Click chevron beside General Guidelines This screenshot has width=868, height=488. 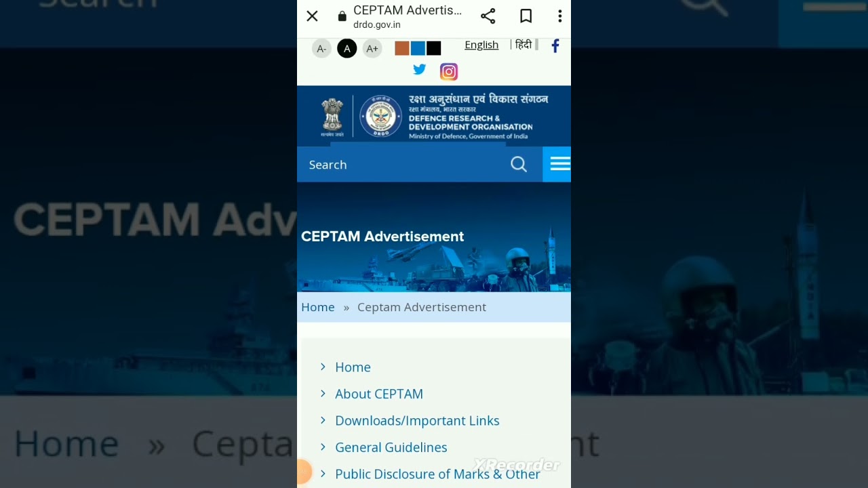(323, 447)
